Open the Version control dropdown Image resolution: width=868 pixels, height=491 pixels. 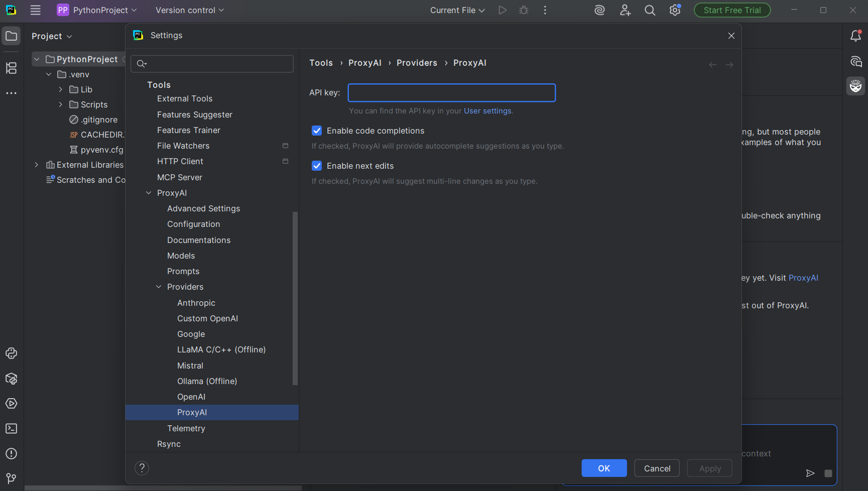point(190,10)
